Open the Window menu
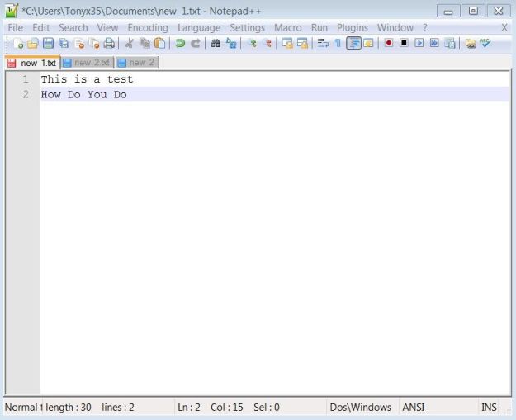This screenshot has height=420, width=516. [x=395, y=27]
